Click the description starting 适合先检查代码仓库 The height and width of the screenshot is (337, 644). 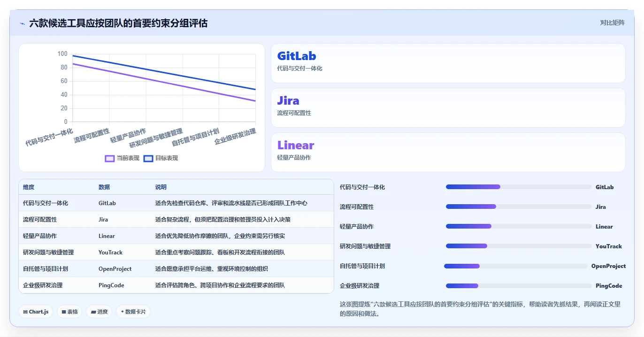click(231, 203)
